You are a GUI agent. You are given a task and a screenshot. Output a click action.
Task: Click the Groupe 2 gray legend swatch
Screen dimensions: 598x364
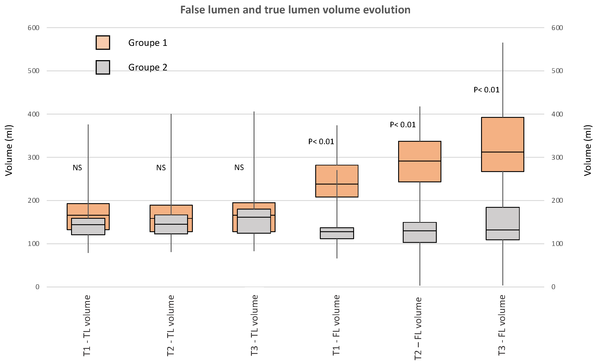click(103, 67)
